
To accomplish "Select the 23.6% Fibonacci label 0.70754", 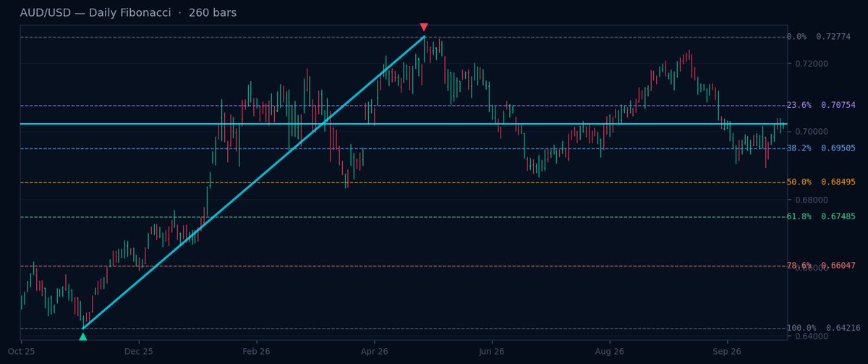I will click(x=821, y=106).
